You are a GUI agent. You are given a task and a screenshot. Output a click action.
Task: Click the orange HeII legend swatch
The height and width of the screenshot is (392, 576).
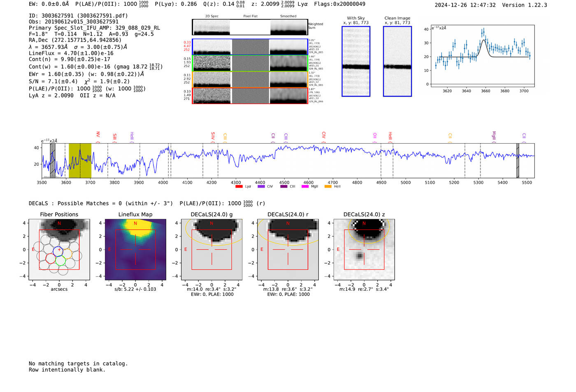tap(328, 186)
